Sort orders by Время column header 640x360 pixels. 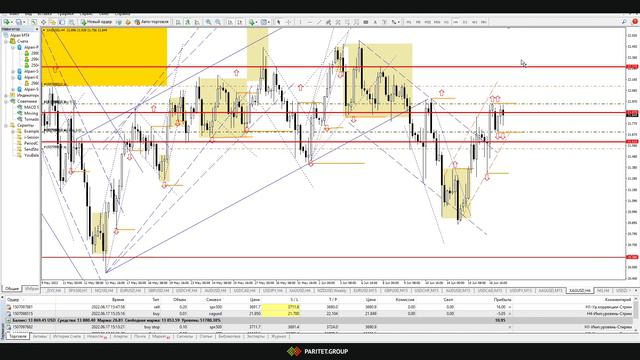(x=118, y=300)
